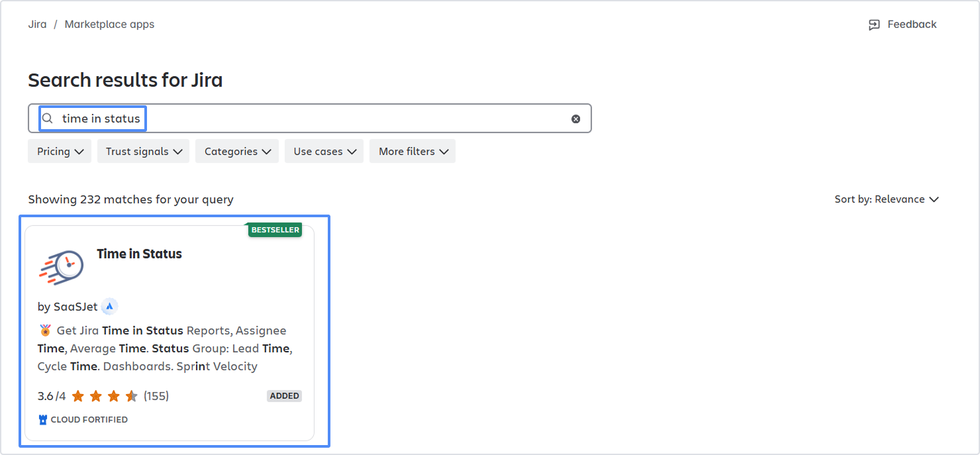Expand the More filters menu
980x455 pixels.
pyautogui.click(x=412, y=151)
